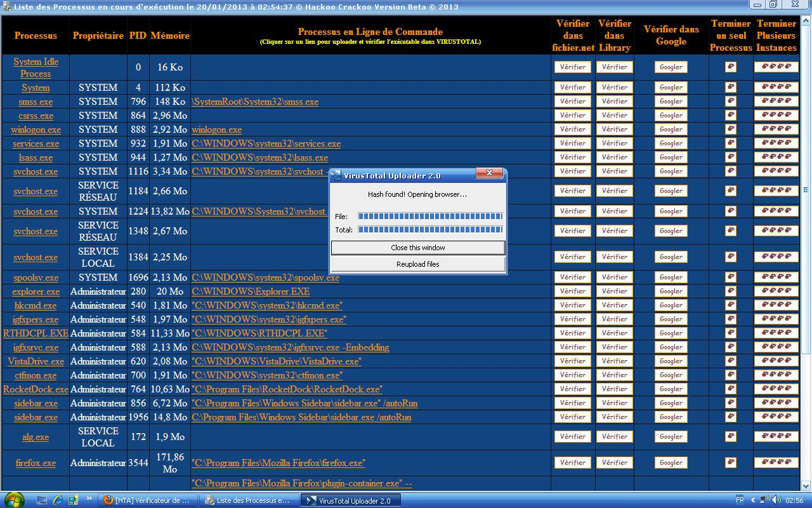The image size is (812, 508).
Task: Switch to Liste des Processus taskbar window
Action: 247,500
